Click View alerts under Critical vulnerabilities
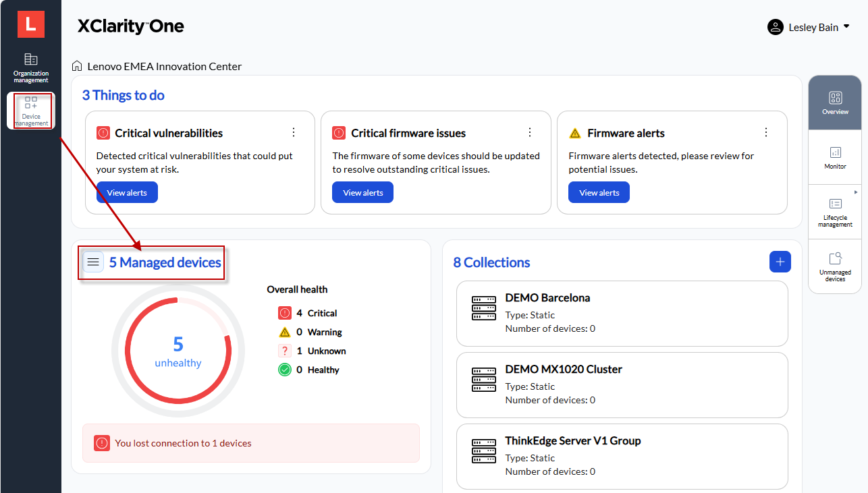 pos(127,192)
